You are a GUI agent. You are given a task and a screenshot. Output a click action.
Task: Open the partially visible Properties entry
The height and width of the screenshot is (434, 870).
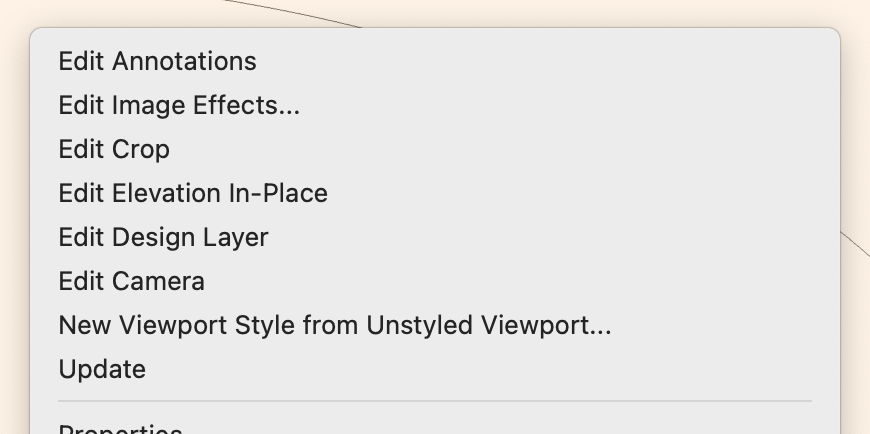tap(120, 429)
